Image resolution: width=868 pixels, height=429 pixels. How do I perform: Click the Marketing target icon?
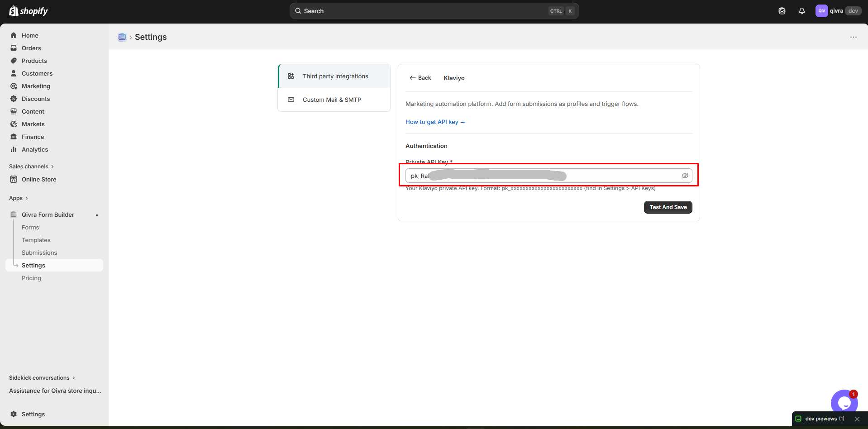pyautogui.click(x=14, y=86)
